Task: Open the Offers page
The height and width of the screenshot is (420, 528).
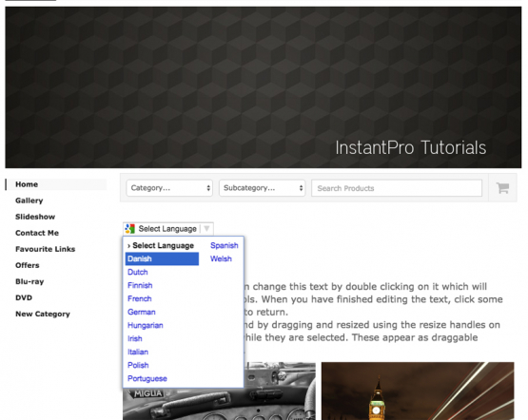Action: tap(28, 265)
